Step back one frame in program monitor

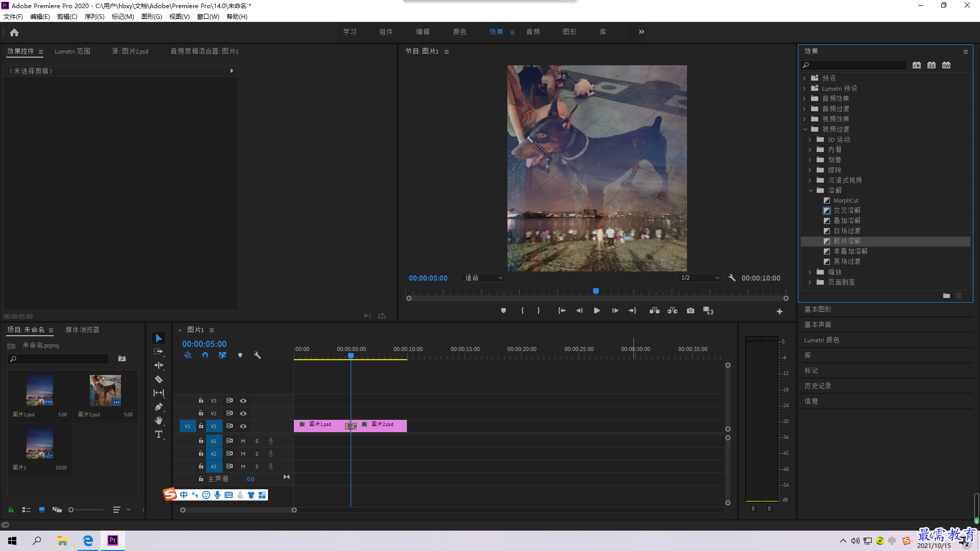pyautogui.click(x=579, y=311)
